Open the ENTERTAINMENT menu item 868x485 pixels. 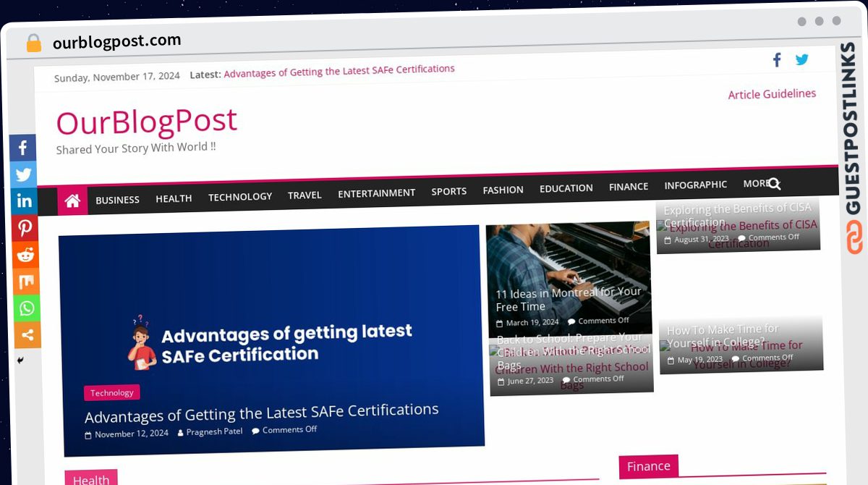click(x=376, y=193)
